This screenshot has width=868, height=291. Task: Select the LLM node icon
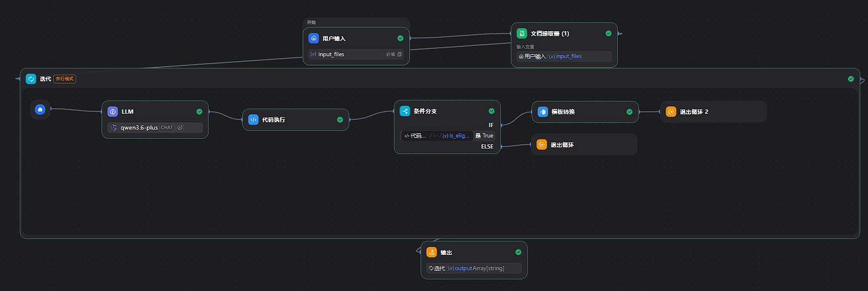(113, 111)
